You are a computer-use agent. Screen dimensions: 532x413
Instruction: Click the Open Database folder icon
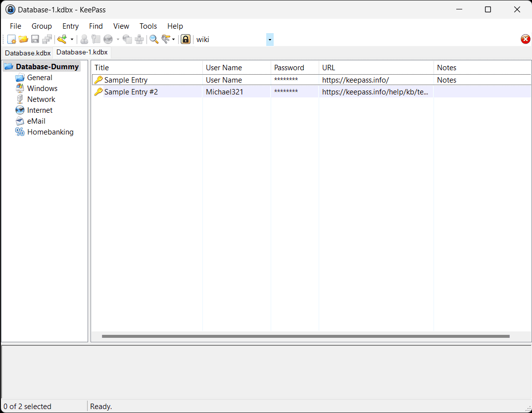tap(23, 40)
